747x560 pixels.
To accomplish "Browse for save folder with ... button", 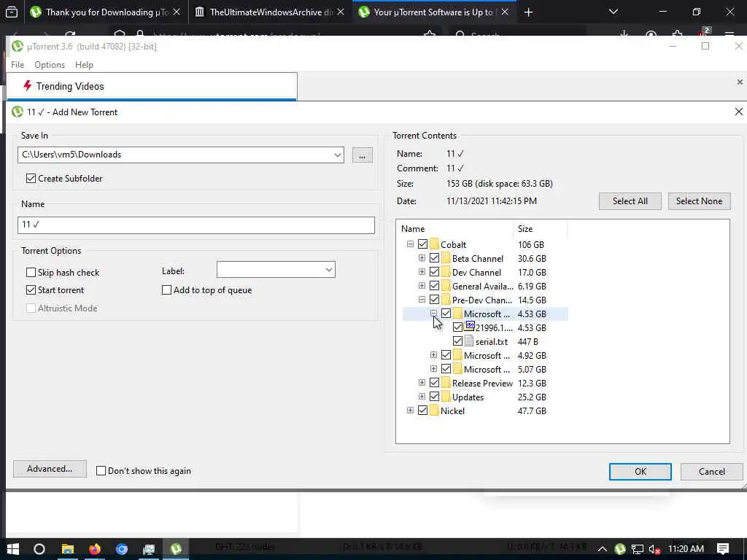I will [362, 155].
